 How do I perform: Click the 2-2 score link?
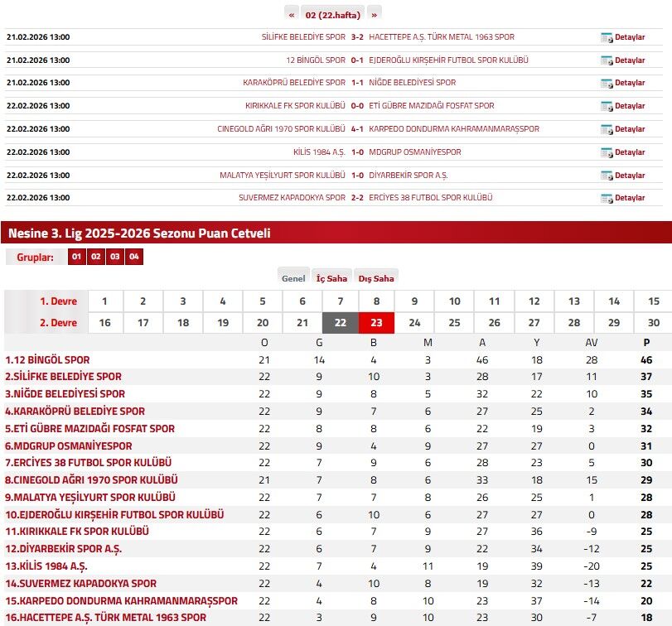point(357,197)
